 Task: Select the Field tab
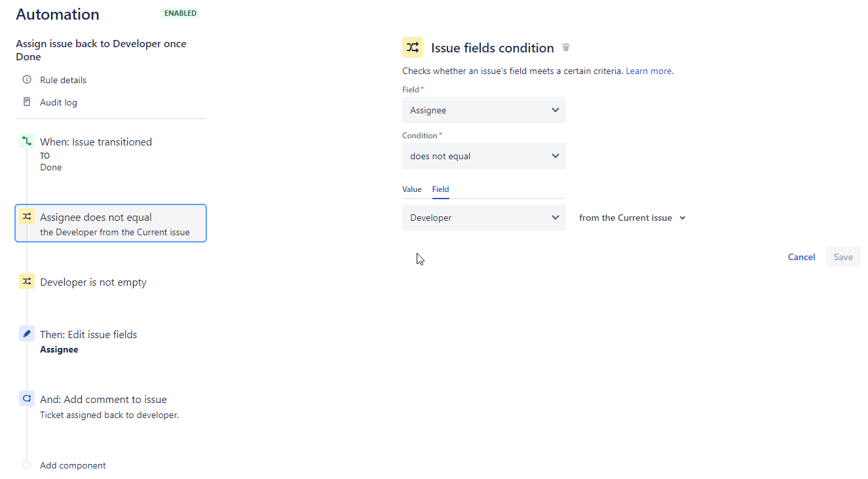click(440, 189)
